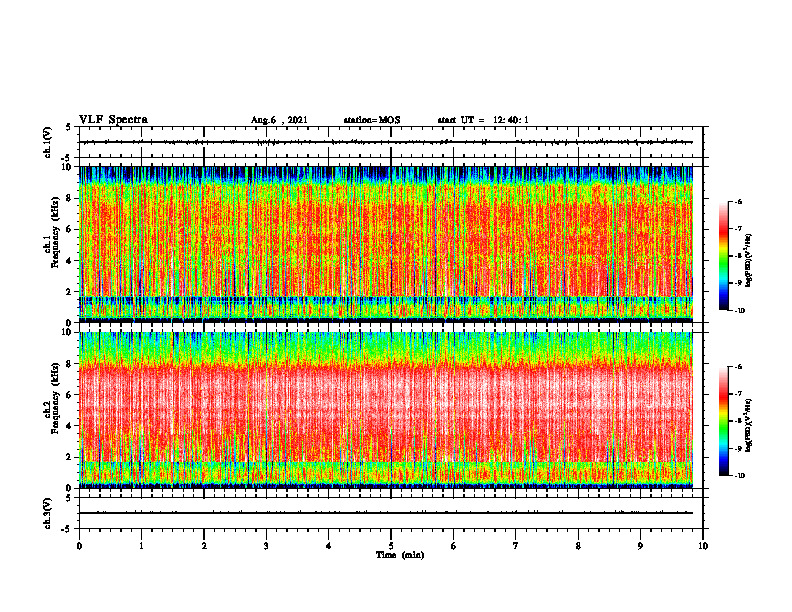Click inside the ch.2 frequency spectrogram
Image resolution: width=792 pixels, height=612 pixels.
coord(386,410)
